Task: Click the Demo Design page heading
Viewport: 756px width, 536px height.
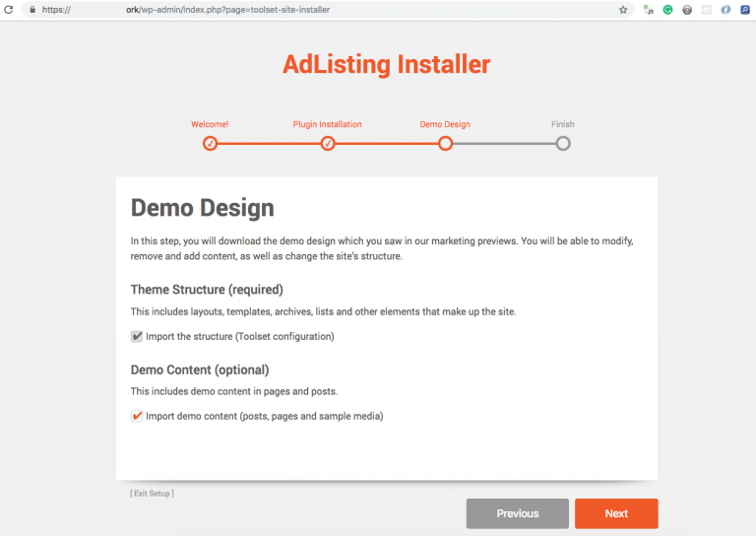Action: click(x=203, y=208)
